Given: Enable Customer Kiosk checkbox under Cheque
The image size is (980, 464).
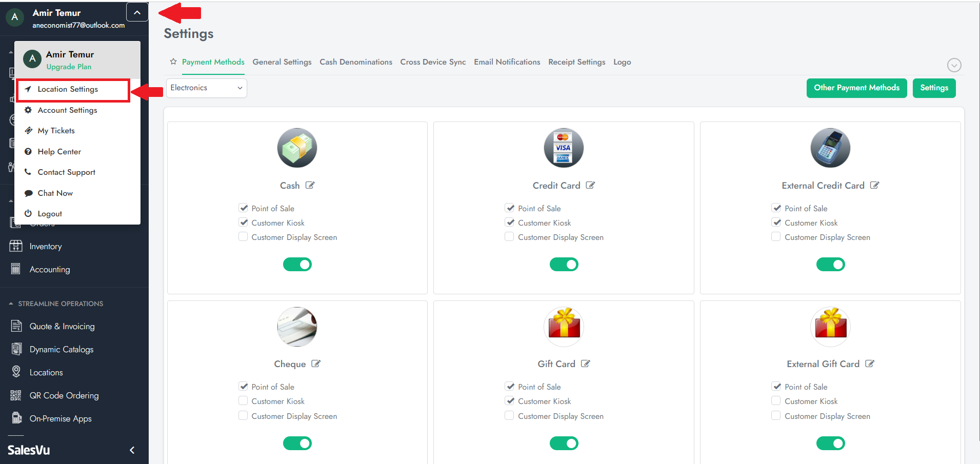Looking at the screenshot, I should coord(243,401).
